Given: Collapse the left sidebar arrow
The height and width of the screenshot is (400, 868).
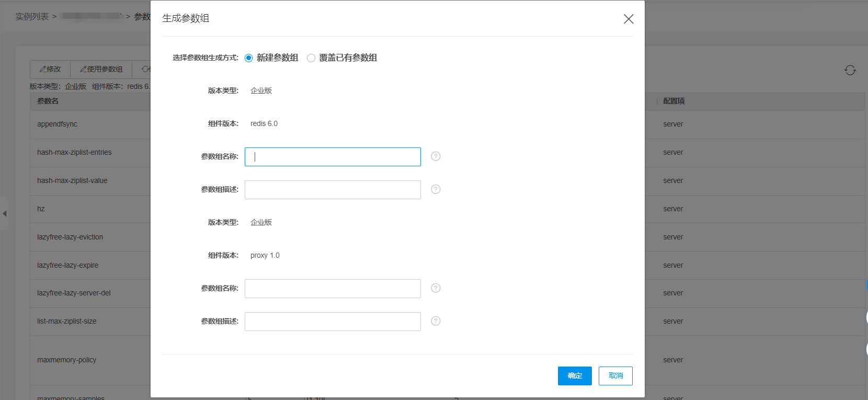Looking at the screenshot, I should [5, 213].
